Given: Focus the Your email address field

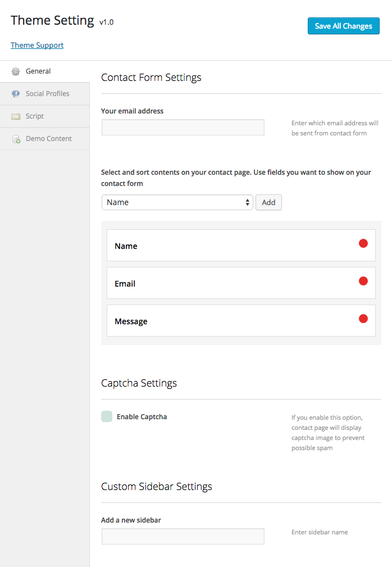Looking at the screenshot, I should coord(183,128).
